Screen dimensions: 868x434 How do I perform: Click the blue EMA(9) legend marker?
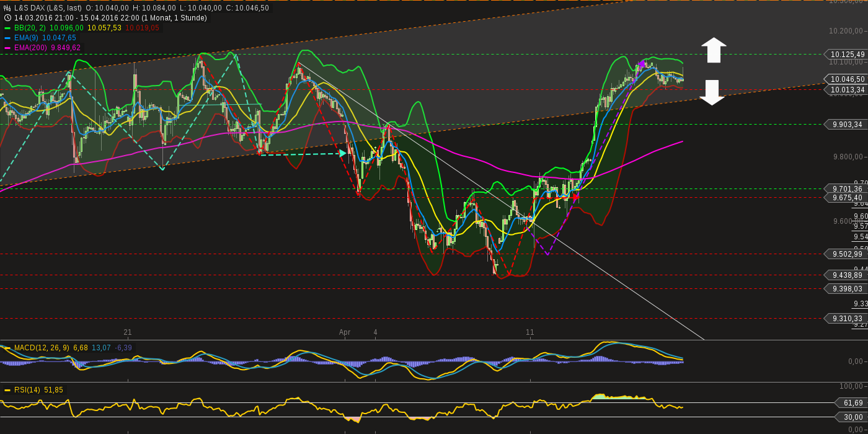7,38
